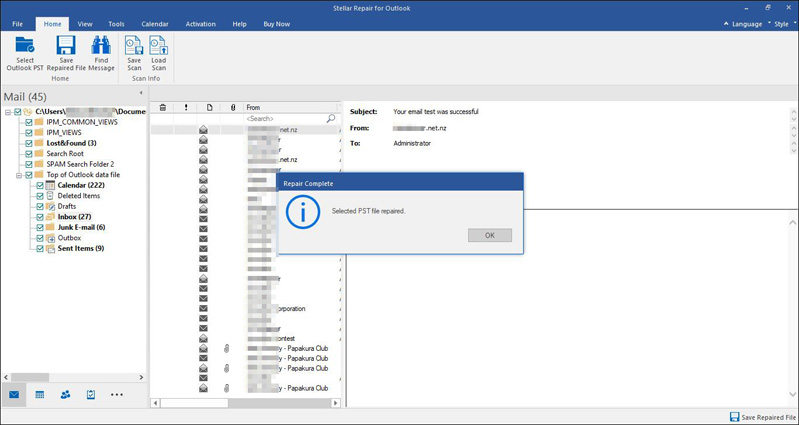Screen dimensions: 799x425
Task: Show more navigation options (three dots)
Action: point(117,394)
